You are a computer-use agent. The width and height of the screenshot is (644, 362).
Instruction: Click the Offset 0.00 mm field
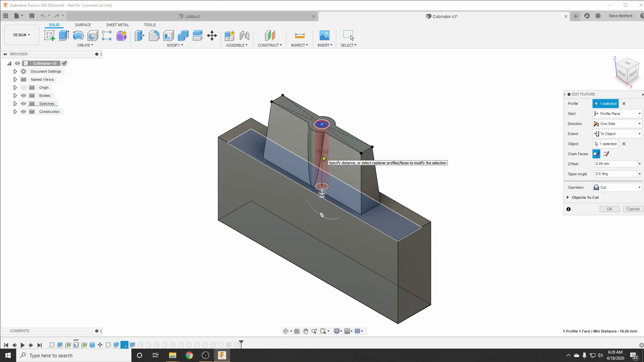[x=616, y=164]
